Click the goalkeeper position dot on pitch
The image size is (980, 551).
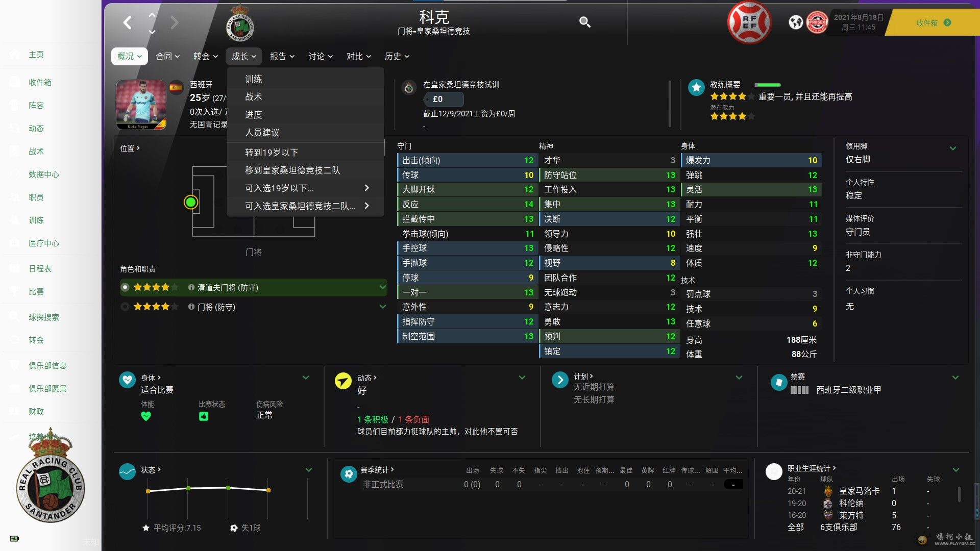point(191,203)
